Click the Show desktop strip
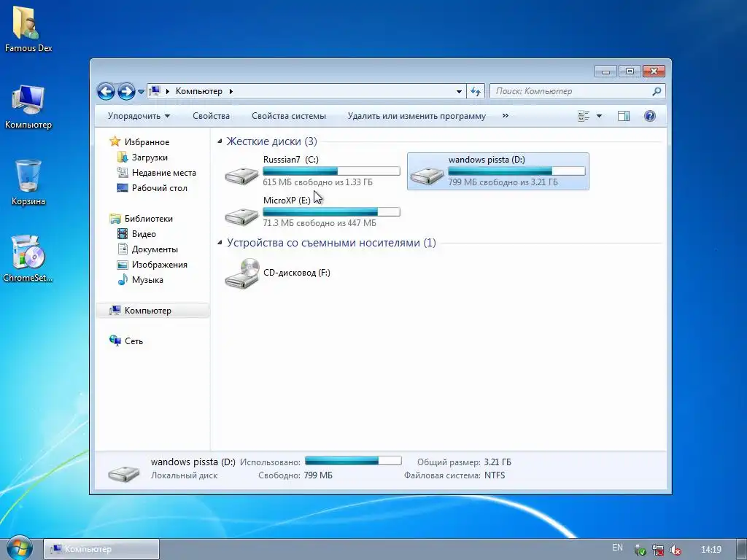747x560 pixels. pyautogui.click(x=742, y=549)
